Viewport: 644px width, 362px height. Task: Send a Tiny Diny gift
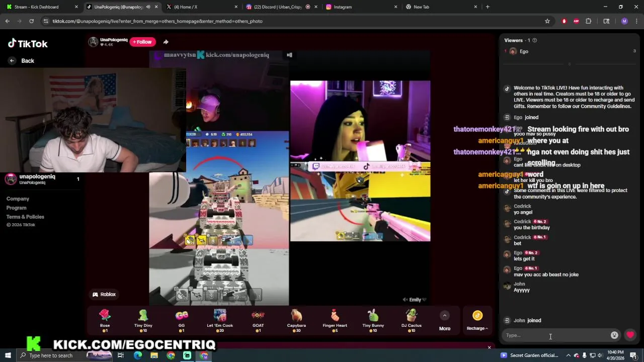pyautogui.click(x=143, y=321)
